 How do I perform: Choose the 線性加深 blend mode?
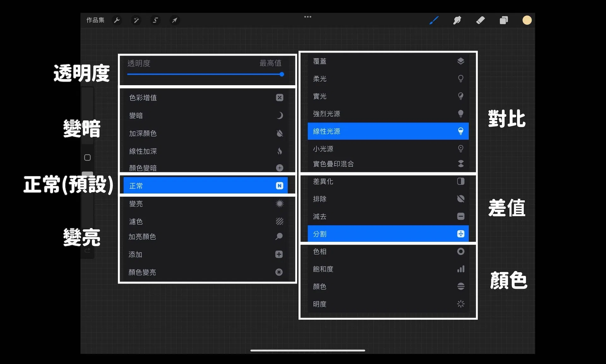[205, 151]
